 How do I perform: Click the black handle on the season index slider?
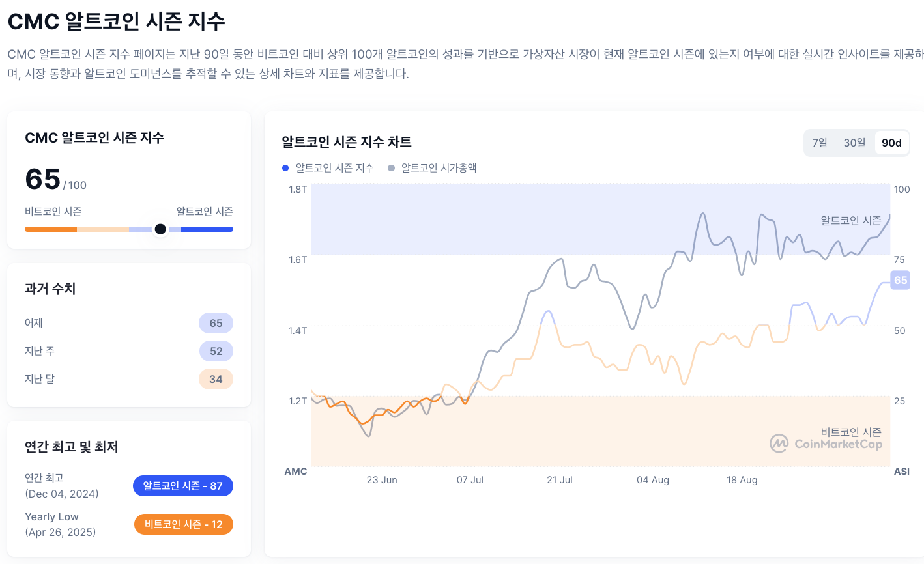pyautogui.click(x=160, y=229)
